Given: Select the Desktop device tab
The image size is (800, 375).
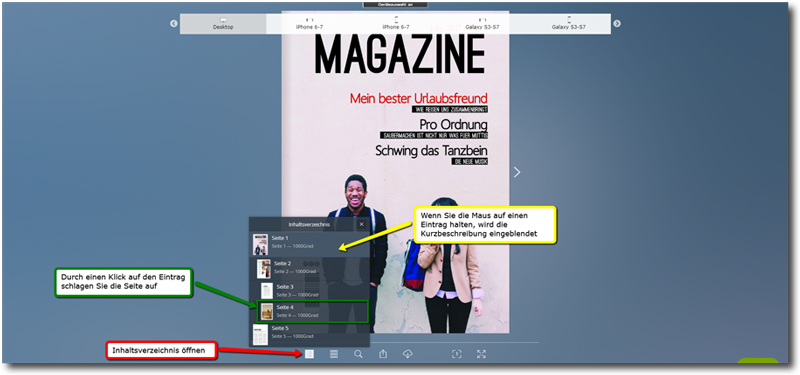Looking at the screenshot, I should coord(223,24).
